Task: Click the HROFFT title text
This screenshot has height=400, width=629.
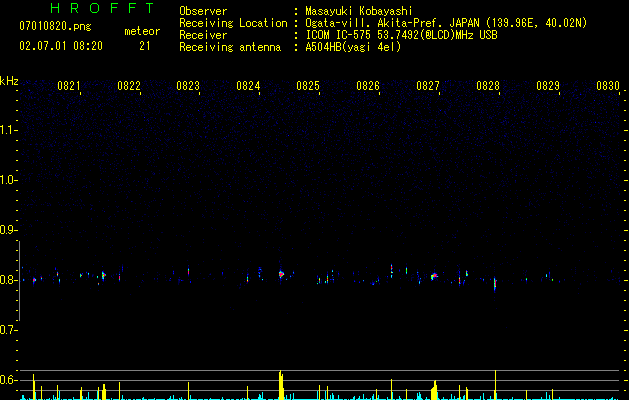Action: pos(102,8)
